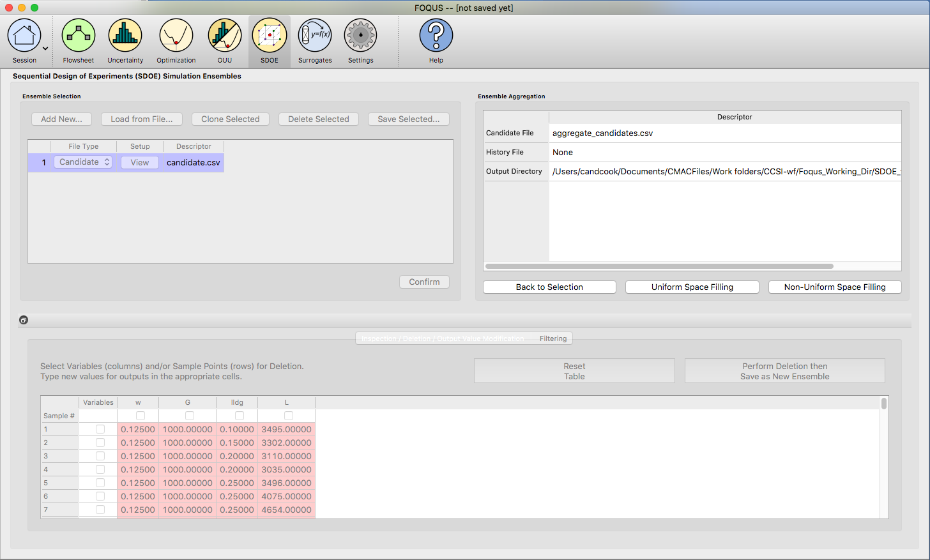This screenshot has width=930, height=560.
Task: Open the OUU tool
Action: click(224, 36)
